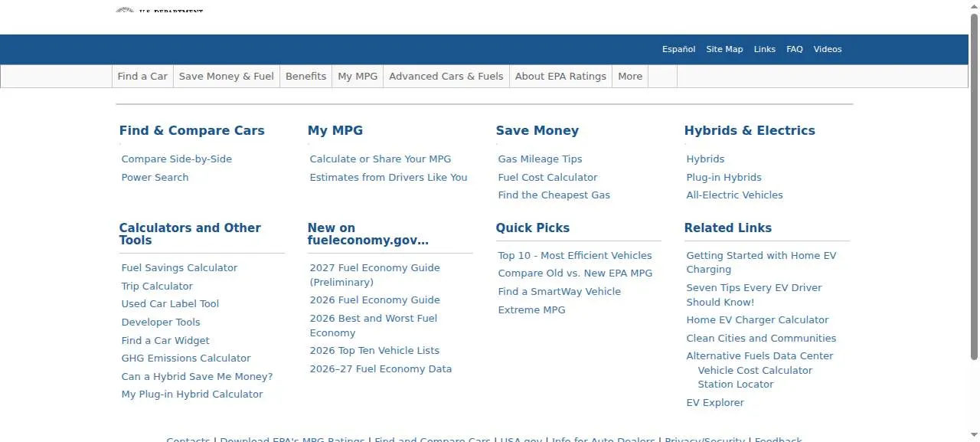Screen dimensions: 980x442
Task: Open the About EPA Ratings menu
Action: point(561,77)
